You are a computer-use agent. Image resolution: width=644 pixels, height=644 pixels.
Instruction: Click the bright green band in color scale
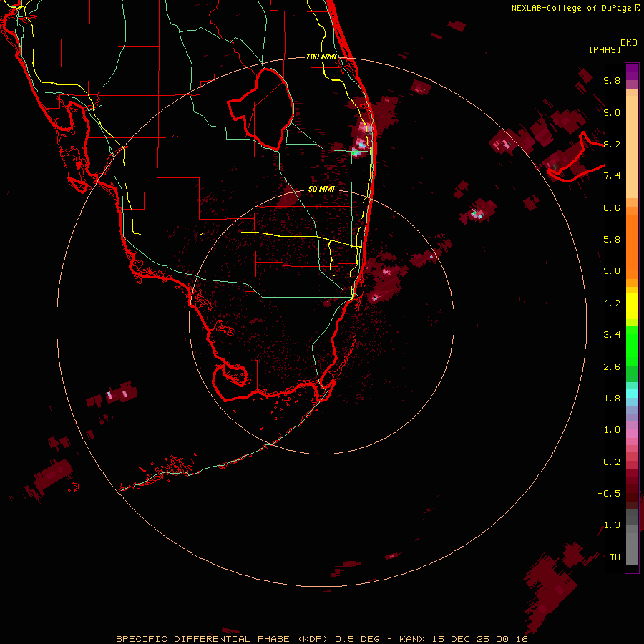(632, 345)
